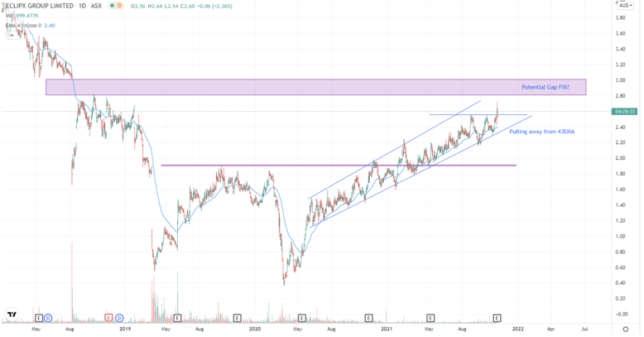Open the AUD currency dropdown
This screenshot has width=644, height=337.
[x=625, y=4]
